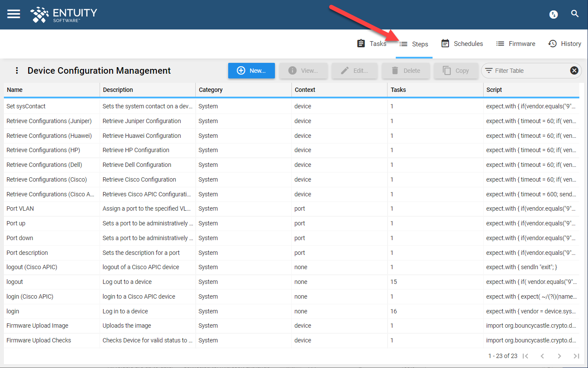
Task: Clear the filter using the X icon
Action: click(x=574, y=70)
